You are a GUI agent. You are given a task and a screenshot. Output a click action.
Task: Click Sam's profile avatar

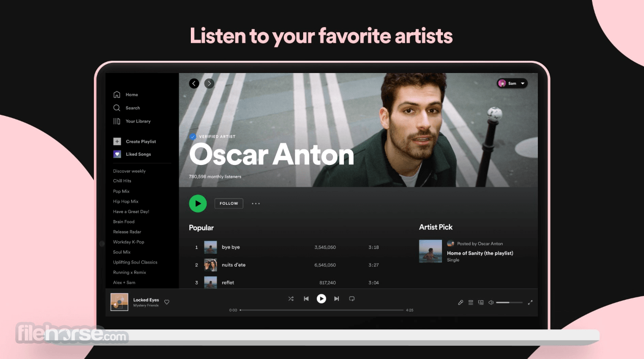click(x=502, y=83)
